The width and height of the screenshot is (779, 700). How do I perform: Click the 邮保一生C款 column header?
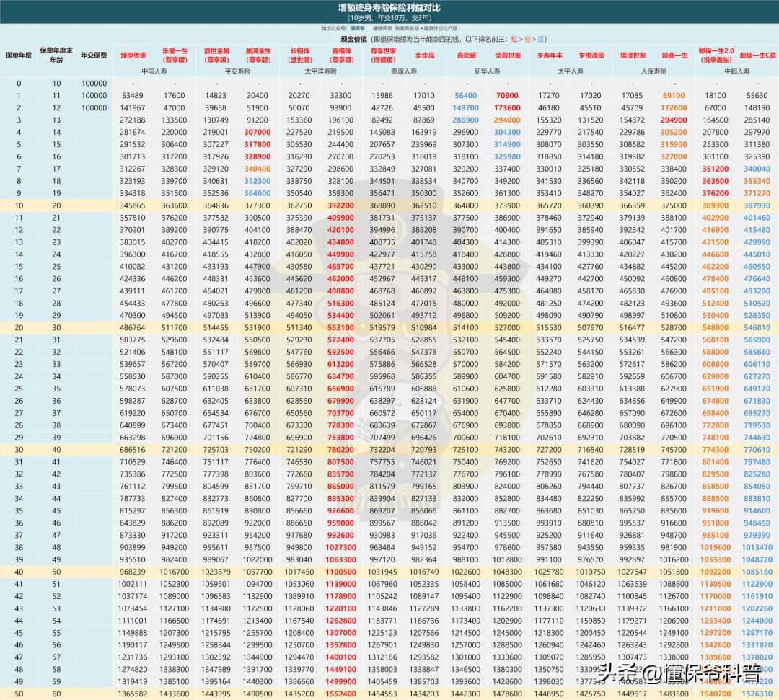757,55
